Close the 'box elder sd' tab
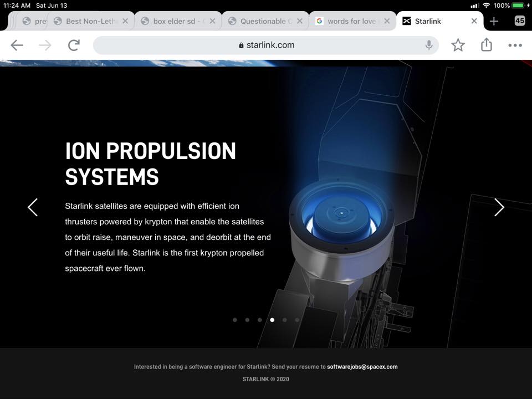This screenshot has width=532, height=399. coord(212,21)
